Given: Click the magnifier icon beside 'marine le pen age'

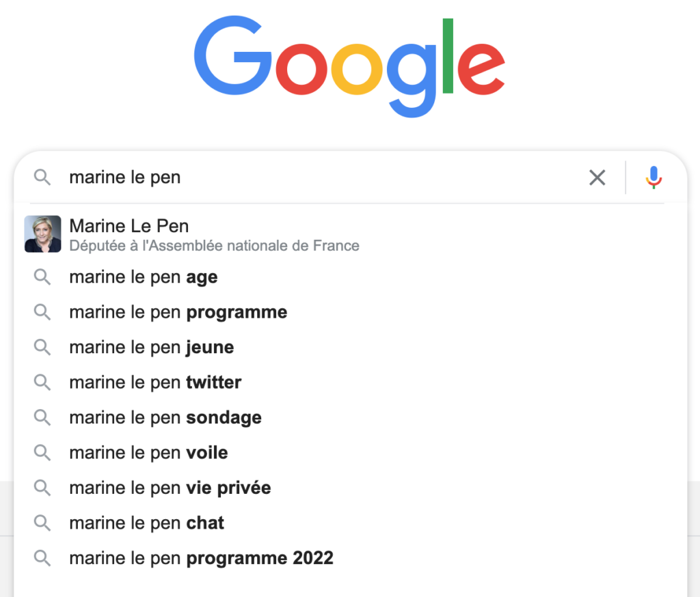Looking at the screenshot, I should click(x=42, y=277).
